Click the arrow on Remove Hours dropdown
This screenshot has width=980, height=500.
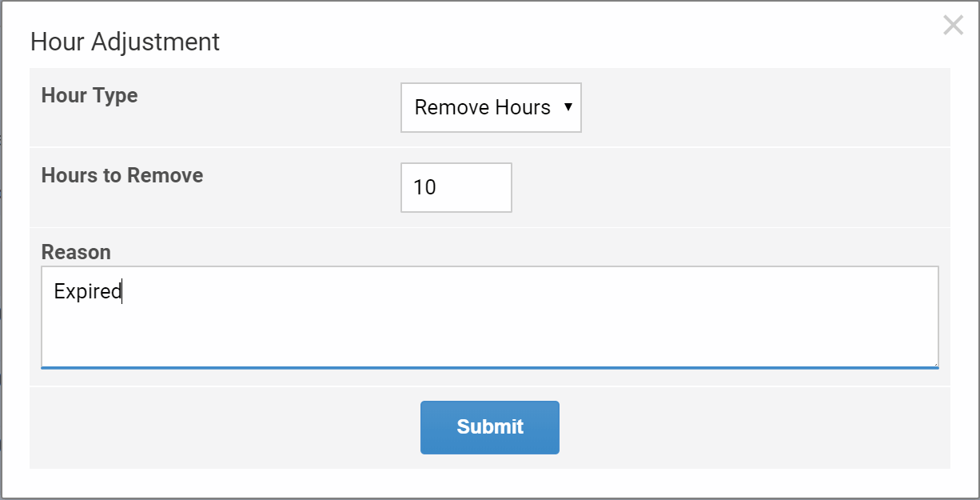[568, 106]
